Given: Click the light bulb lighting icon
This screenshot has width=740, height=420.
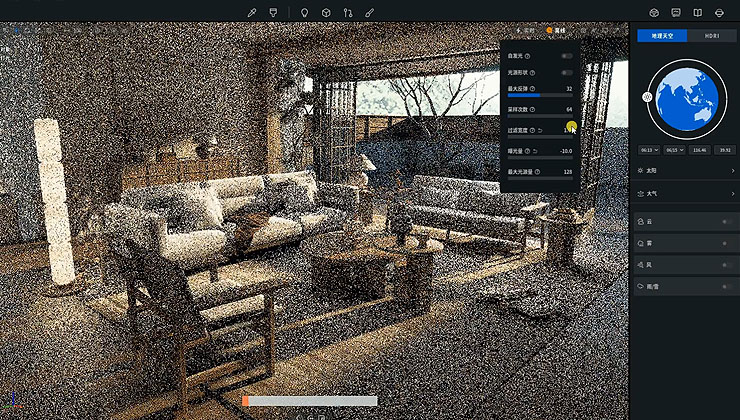Looking at the screenshot, I should 305,13.
